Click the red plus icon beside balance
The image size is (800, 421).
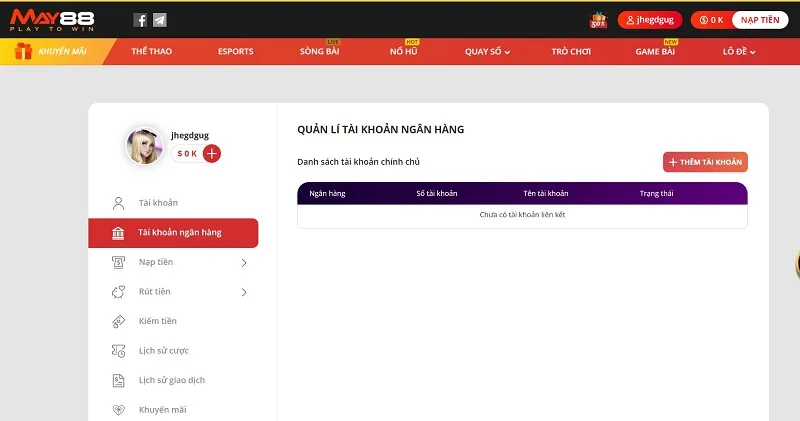(212, 153)
